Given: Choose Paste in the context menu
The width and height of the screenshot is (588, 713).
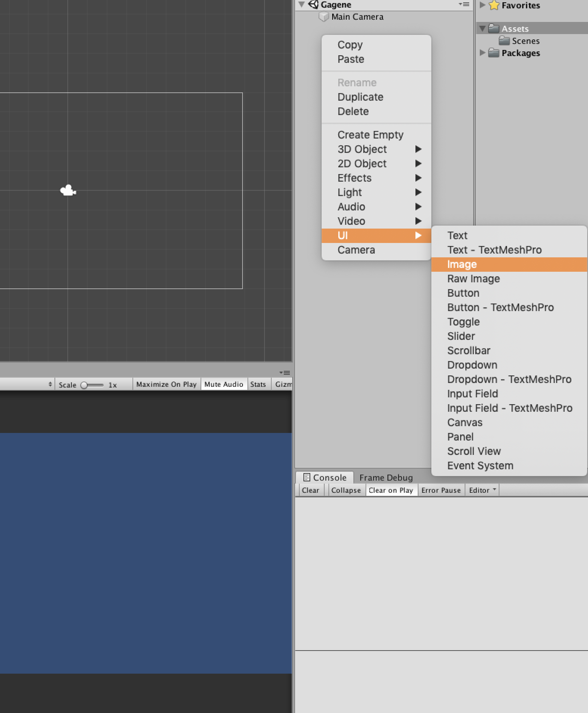Looking at the screenshot, I should (376, 59).
